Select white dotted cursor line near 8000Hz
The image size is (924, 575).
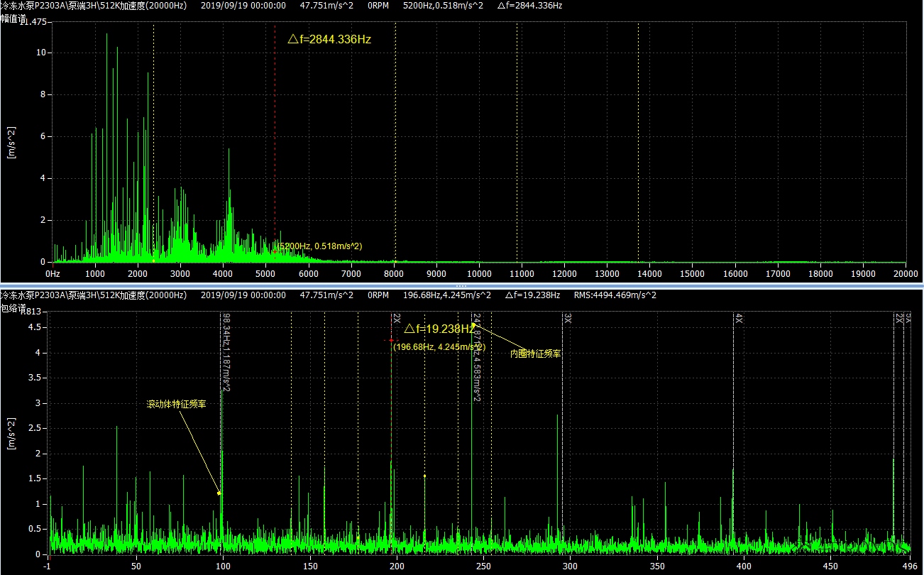pyautogui.click(x=395, y=142)
